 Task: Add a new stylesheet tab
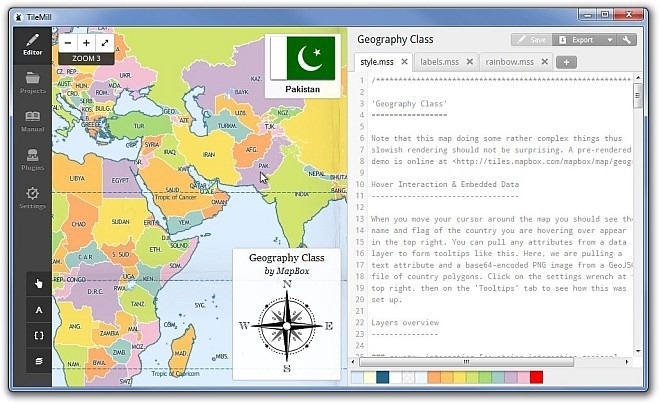tap(566, 62)
